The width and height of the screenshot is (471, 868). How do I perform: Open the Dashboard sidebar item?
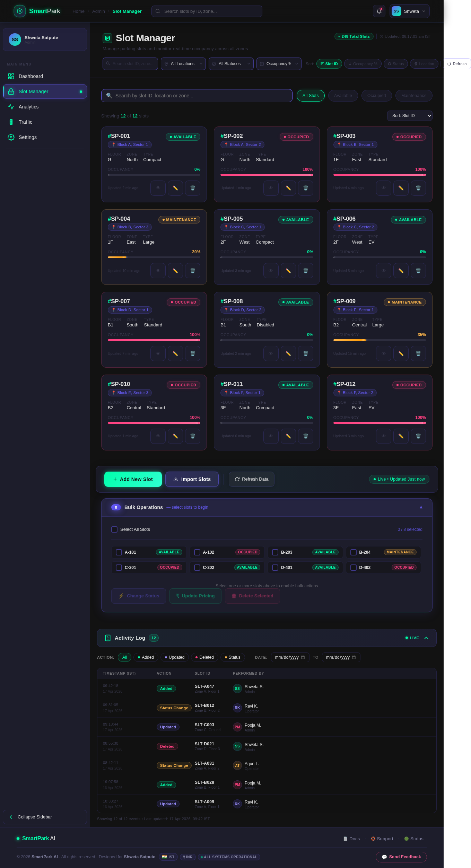pyautogui.click(x=45, y=76)
